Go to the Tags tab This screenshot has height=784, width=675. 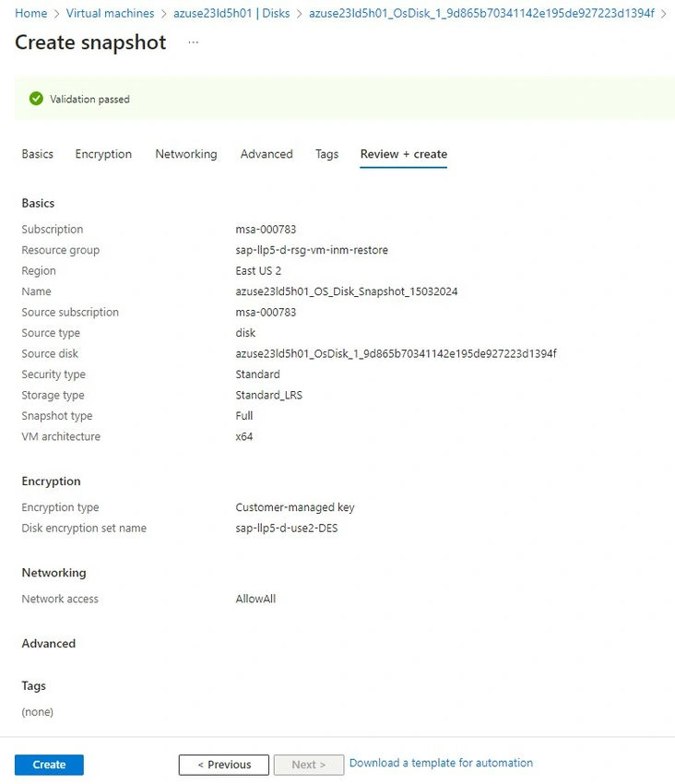click(327, 154)
